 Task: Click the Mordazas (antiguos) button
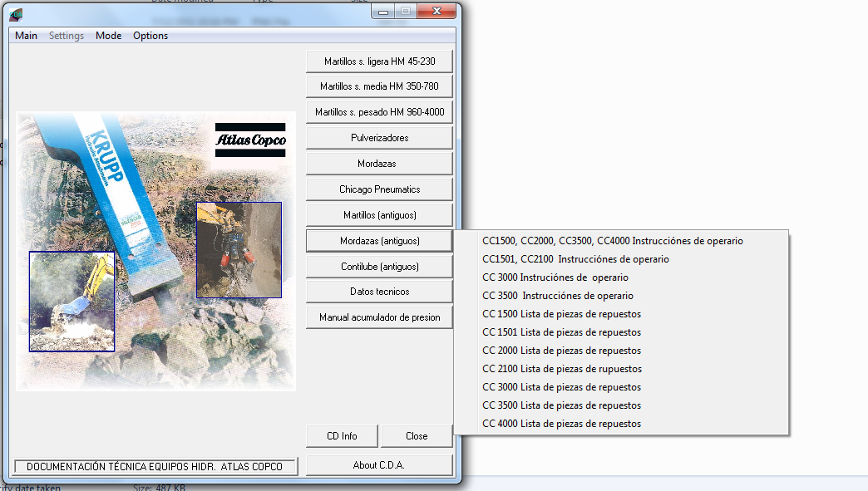coord(379,241)
